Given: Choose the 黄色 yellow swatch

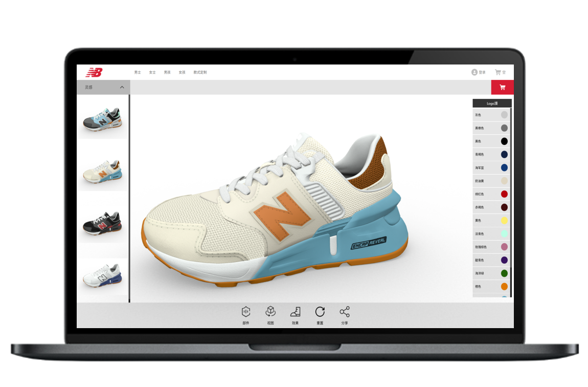Looking at the screenshot, I should 504,220.
